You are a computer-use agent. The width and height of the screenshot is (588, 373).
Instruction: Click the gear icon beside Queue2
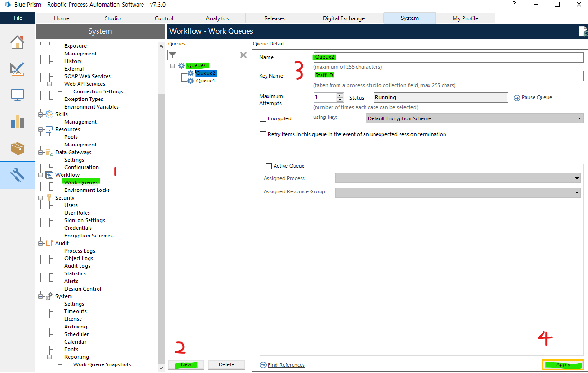[191, 73]
